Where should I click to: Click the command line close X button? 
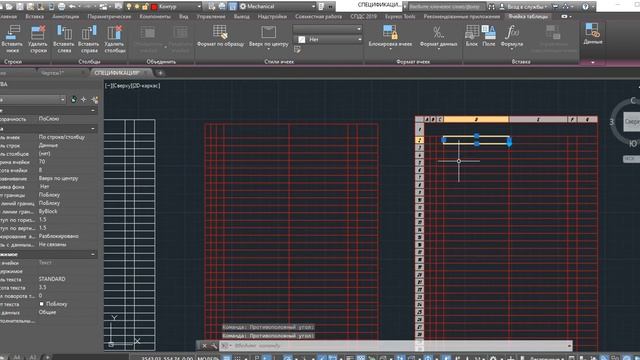pos(204,346)
